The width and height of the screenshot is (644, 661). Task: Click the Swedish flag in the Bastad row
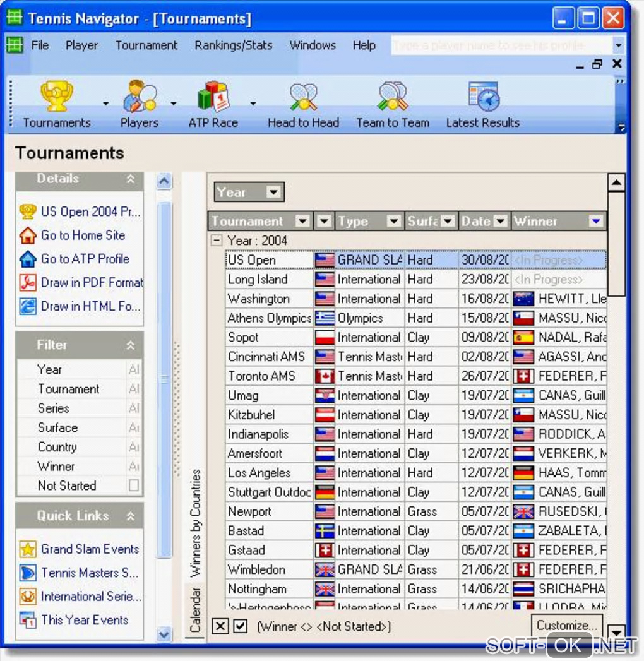325,531
